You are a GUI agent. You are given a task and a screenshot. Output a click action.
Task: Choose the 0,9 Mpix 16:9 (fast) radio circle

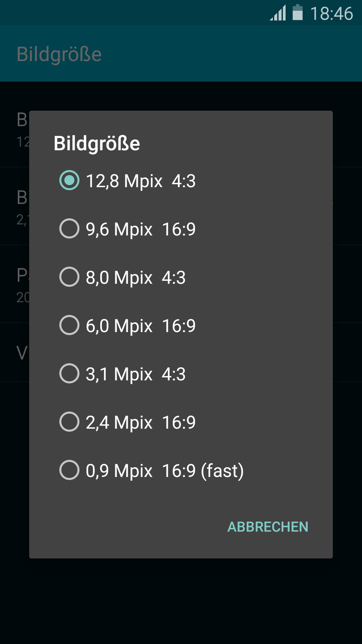click(69, 470)
